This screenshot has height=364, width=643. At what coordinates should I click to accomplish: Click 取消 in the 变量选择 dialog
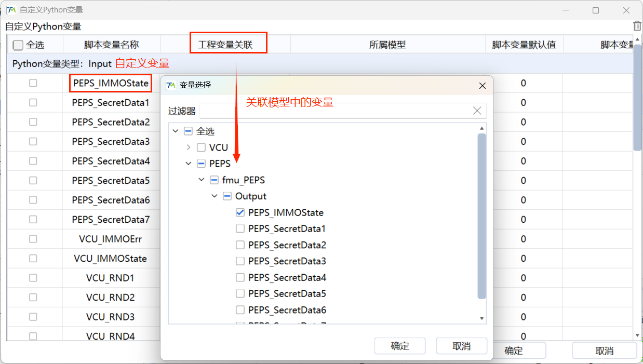462,346
